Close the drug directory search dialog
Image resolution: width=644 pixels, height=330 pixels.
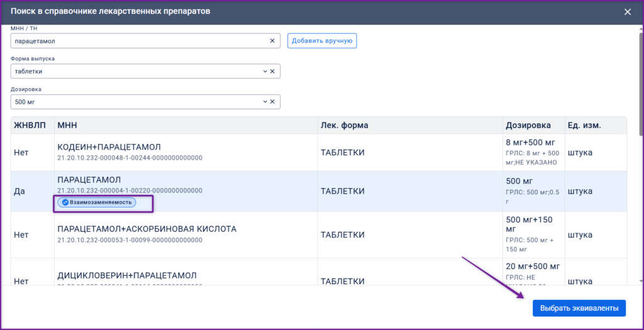point(628,12)
